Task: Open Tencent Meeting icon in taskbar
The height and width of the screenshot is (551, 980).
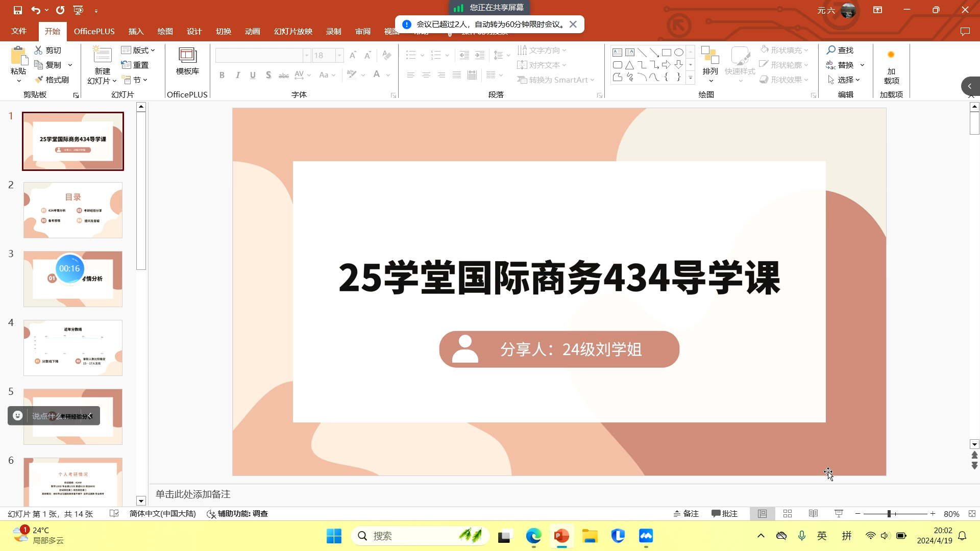Action: (646, 536)
